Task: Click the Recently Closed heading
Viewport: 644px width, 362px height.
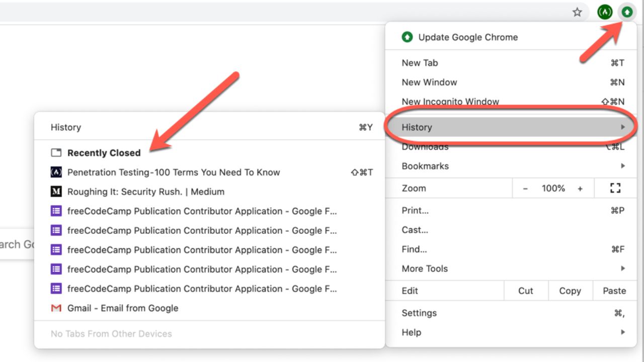Action: pos(104,153)
